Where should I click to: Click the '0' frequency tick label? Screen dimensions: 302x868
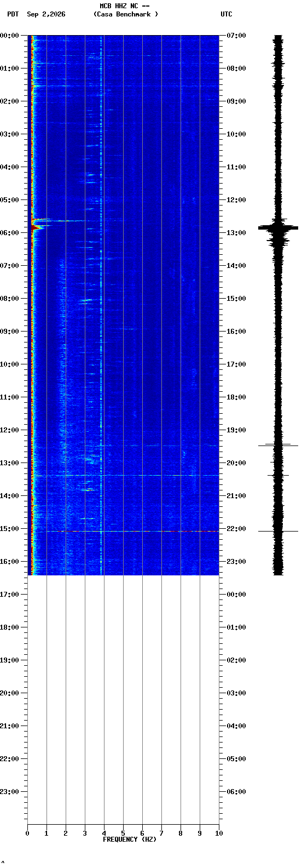tap(27, 833)
